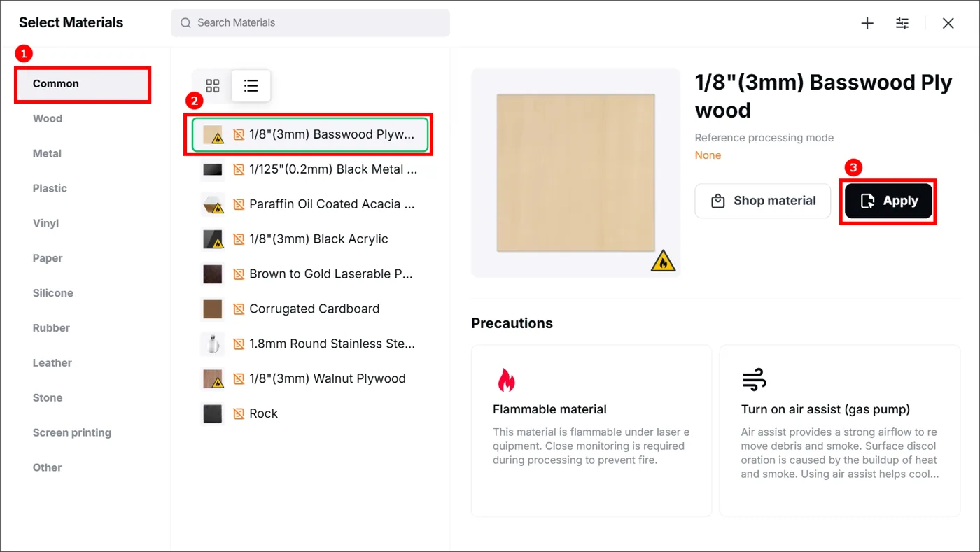
Task: Select the Stone category
Action: [x=48, y=398]
